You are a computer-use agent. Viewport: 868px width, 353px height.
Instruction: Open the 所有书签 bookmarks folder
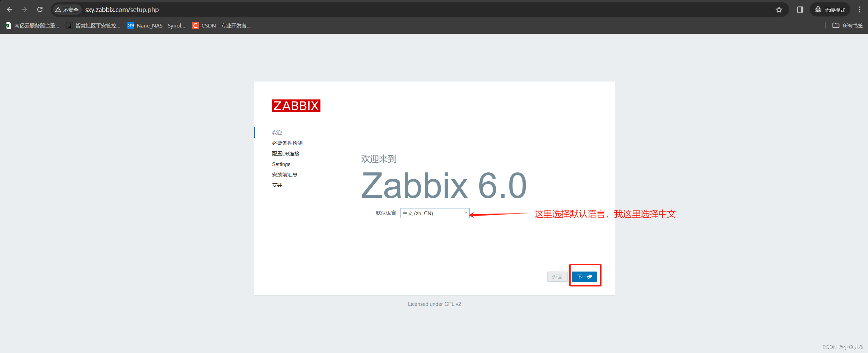(848, 25)
